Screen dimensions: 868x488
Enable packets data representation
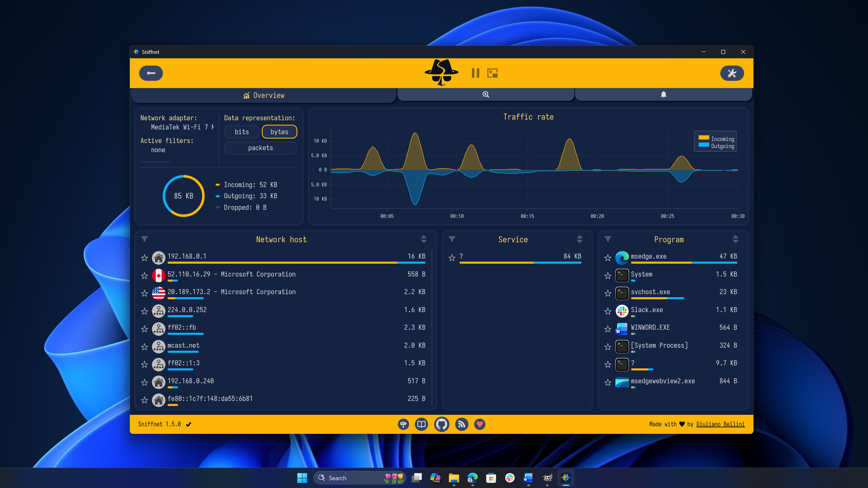[x=260, y=148]
